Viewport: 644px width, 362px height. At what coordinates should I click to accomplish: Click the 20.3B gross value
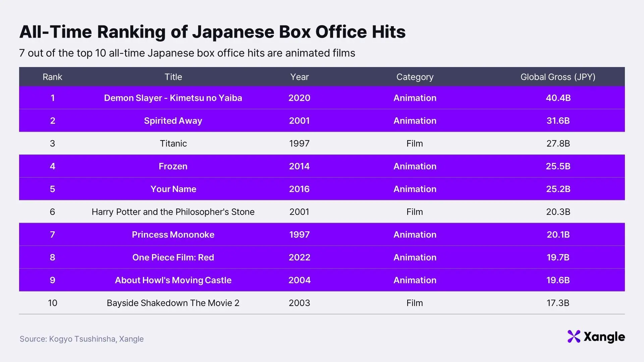coord(558,212)
